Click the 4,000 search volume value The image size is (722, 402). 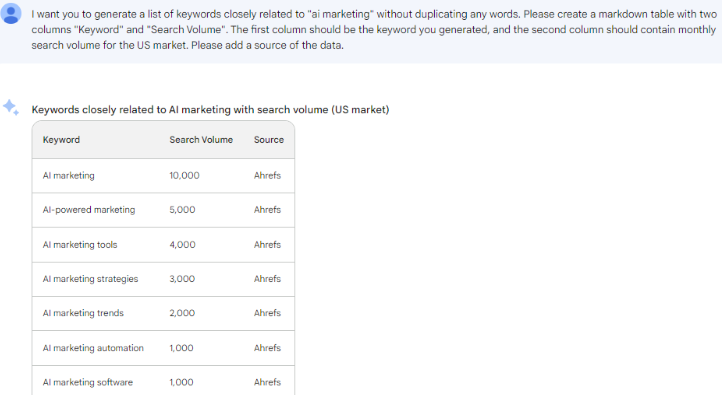click(182, 245)
